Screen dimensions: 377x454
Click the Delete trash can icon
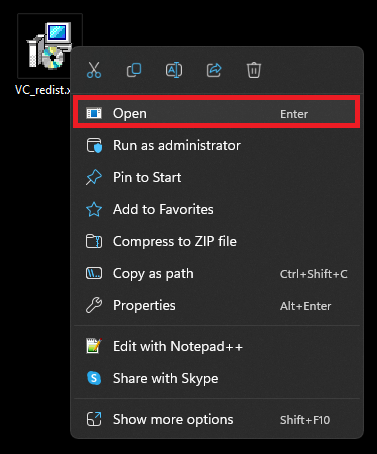tap(254, 70)
